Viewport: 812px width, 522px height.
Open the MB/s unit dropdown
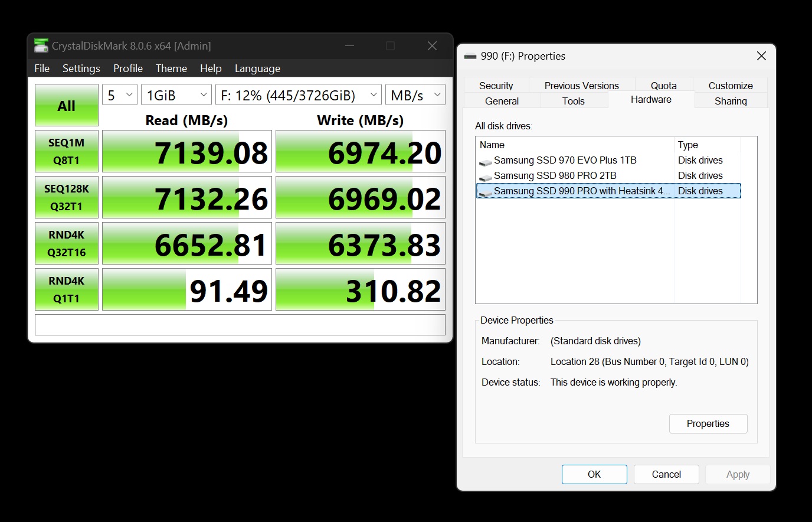pyautogui.click(x=415, y=95)
